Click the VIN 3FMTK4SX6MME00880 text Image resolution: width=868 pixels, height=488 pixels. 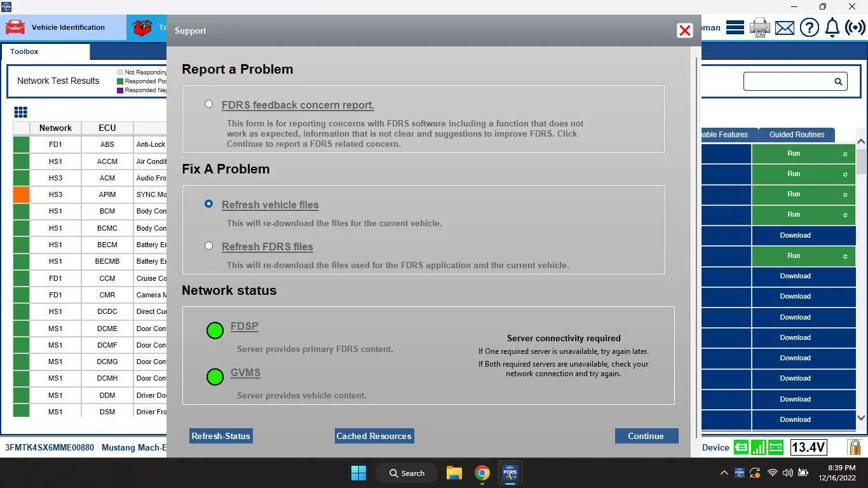tap(50, 447)
